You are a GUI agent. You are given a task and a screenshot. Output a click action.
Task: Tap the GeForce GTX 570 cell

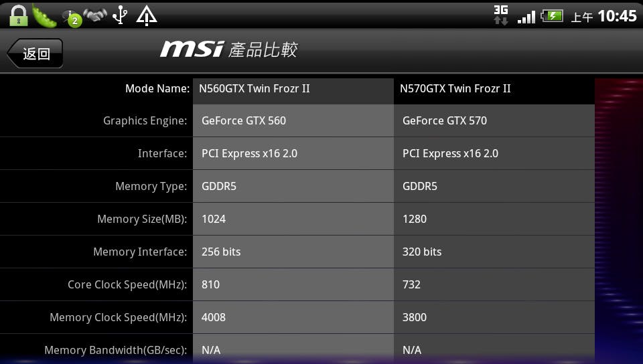click(494, 120)
